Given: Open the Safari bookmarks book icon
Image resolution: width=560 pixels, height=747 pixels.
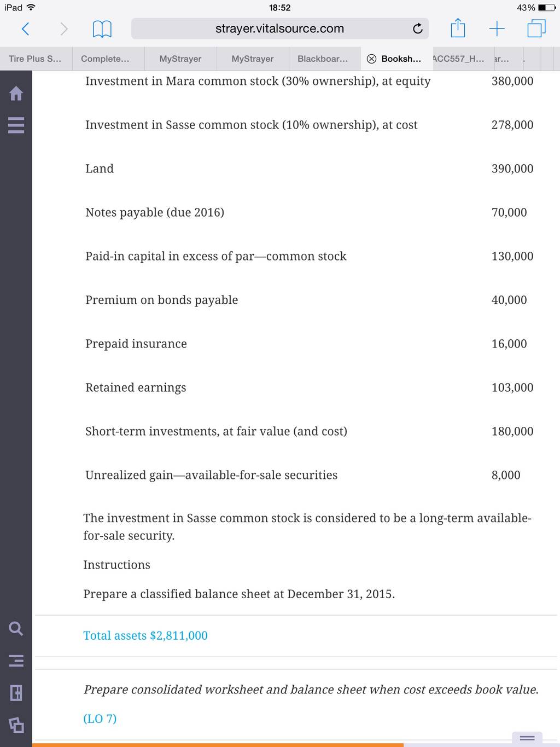Looking at the screenshot, I should [x=102, y=29].
